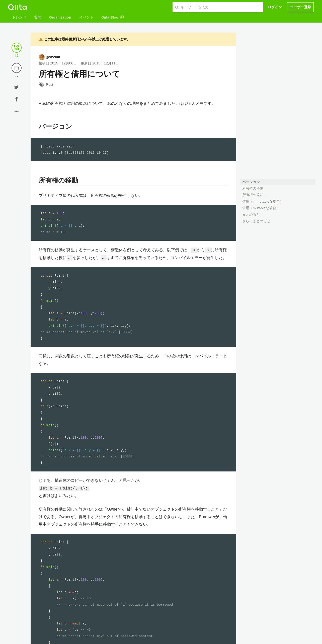Open the イベント nav item

click(86, 17)
